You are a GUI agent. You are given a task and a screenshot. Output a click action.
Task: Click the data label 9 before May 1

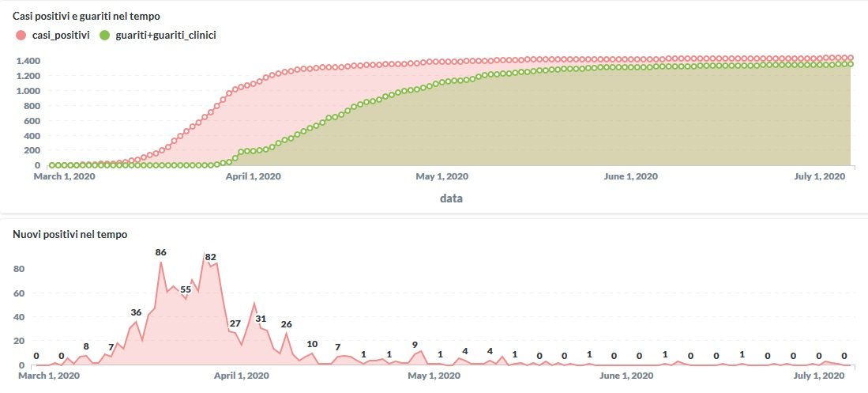tap(415, 345)
